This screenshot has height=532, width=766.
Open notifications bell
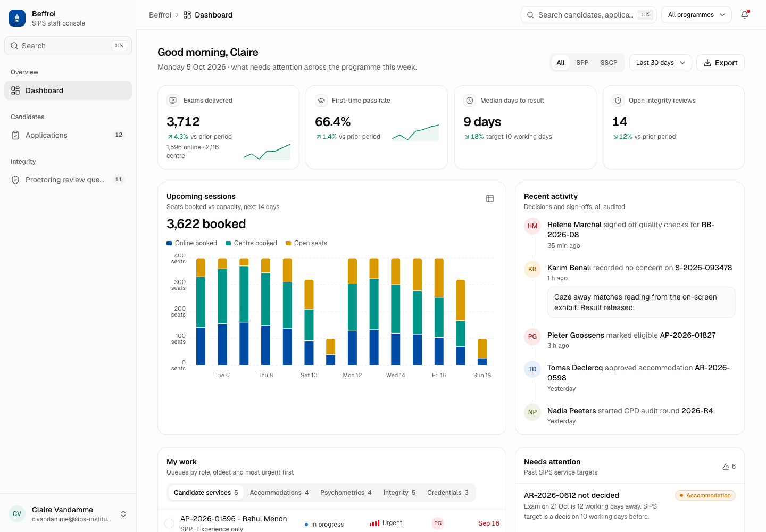[745, 15]
